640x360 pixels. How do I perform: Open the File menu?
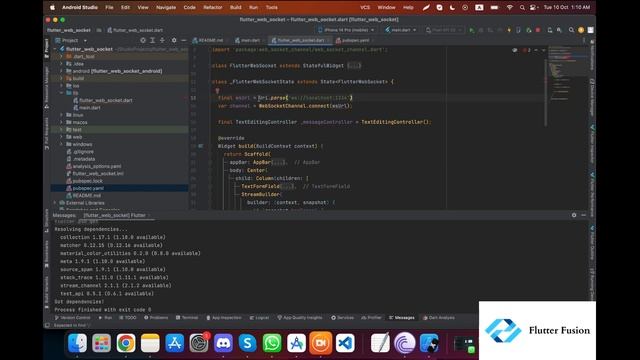[109, 7]
